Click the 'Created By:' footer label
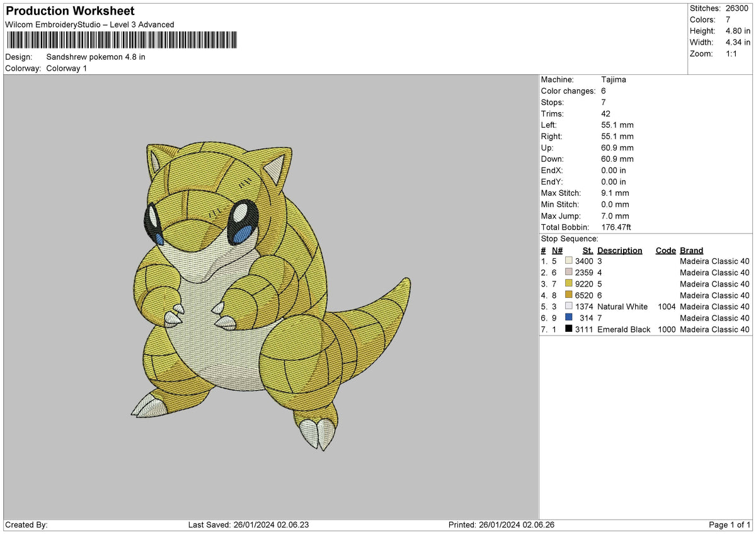Viewport: 756px width, 534px height. point(26,525)
